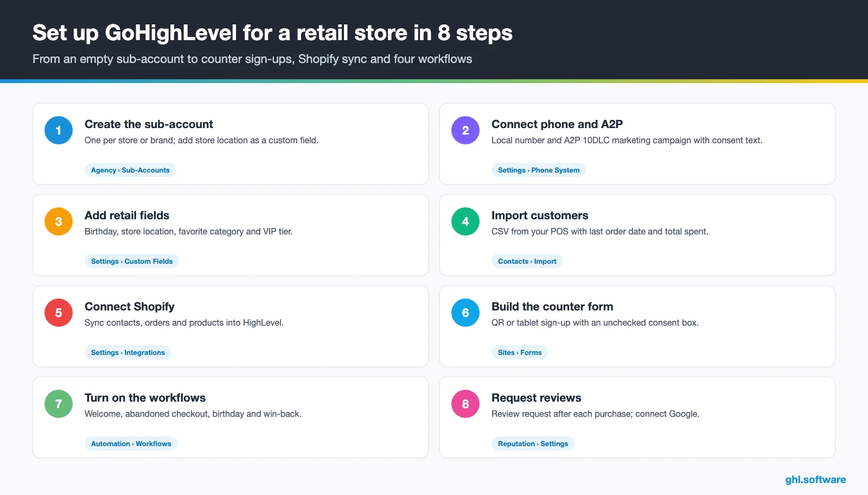The image size is (868, 495).
Task: Click the purple step 2 circle badge
Action: point(465,130)
